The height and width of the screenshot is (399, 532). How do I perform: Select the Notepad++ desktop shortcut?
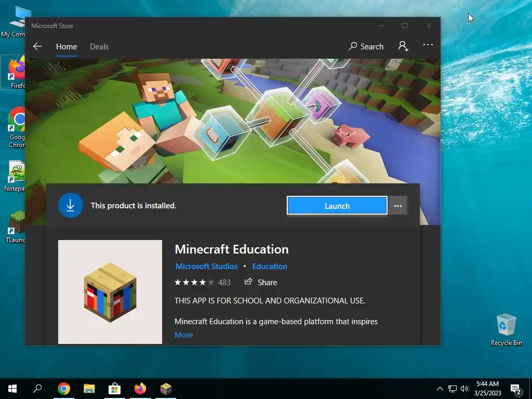pyautogui.click(x=14, y=176)
